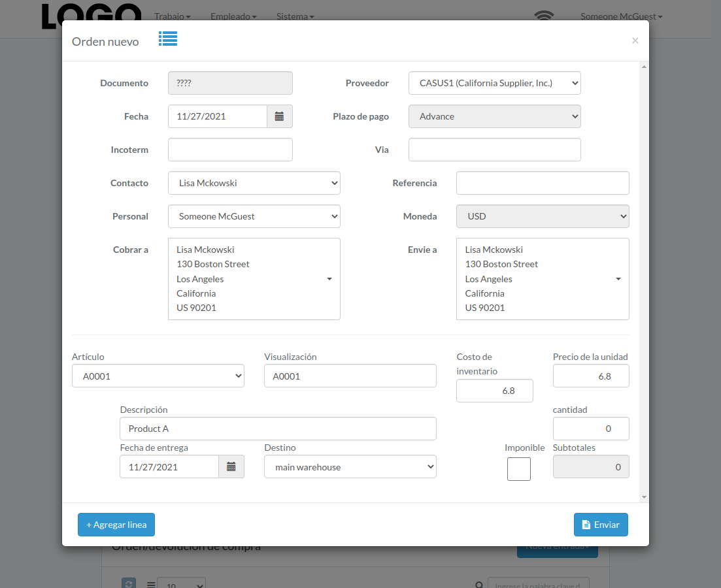Close the Orden nuevo dialog
The width and height of the screenshot is (721, 588).
[x=635, y=41]
